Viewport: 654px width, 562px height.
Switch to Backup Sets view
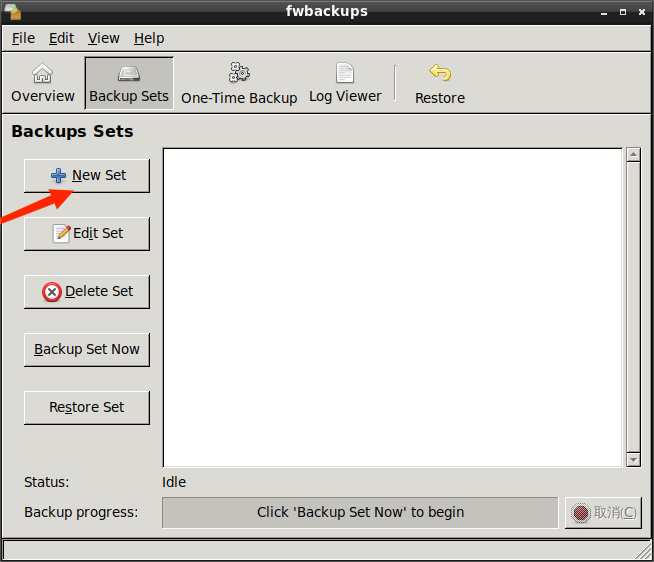[x=129, y=84]
